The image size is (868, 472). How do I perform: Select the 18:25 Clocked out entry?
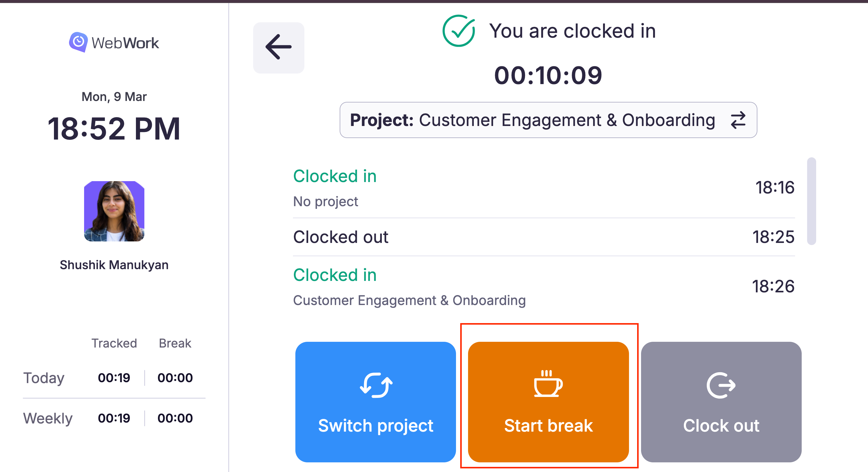point(543,237)
